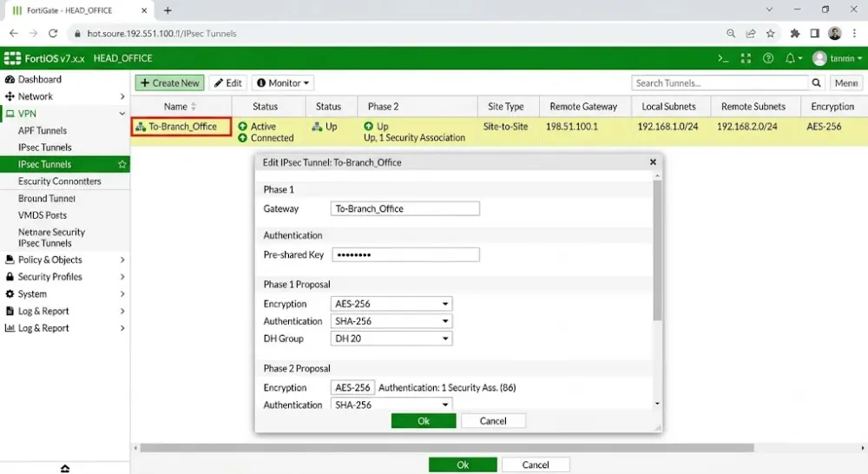
Task: Click the browser address bar URL
Action: point(161,33)
